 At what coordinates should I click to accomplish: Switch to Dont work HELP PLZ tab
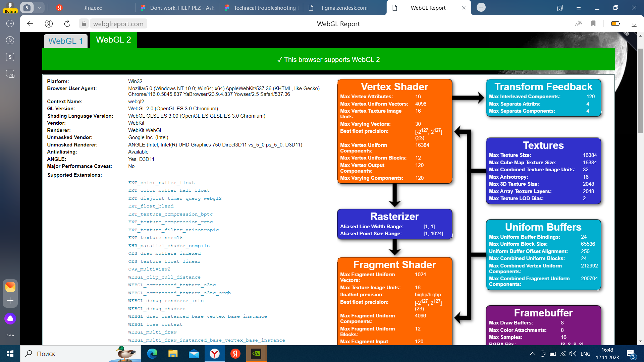(178, 8)
